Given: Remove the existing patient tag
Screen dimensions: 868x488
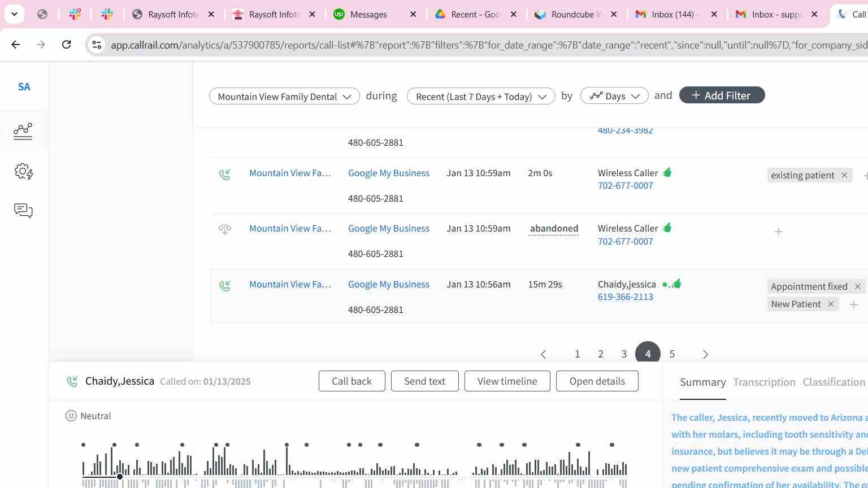Looking at the screenshot, I should [844, 175].
